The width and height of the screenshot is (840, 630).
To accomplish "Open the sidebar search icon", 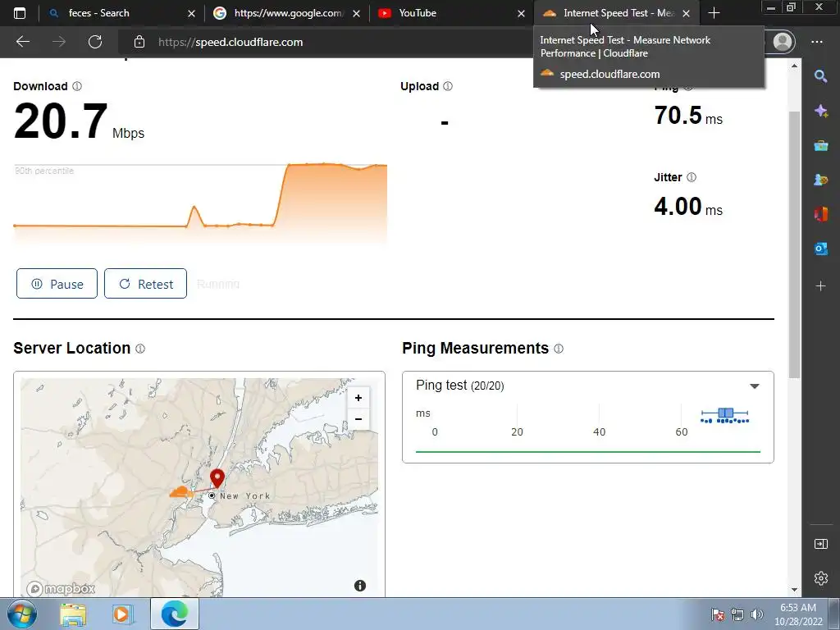I will (x=820, y=76).
